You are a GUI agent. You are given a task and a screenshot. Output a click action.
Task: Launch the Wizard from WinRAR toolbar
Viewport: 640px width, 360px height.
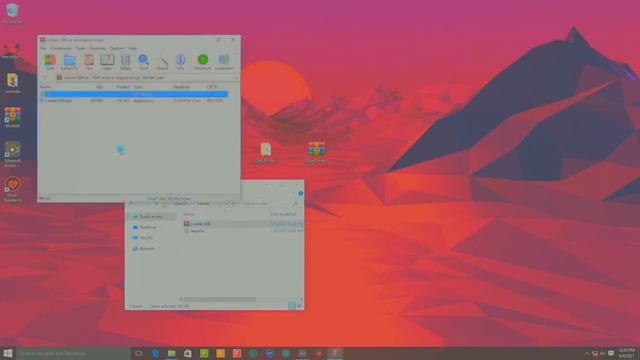pos(162,62)
